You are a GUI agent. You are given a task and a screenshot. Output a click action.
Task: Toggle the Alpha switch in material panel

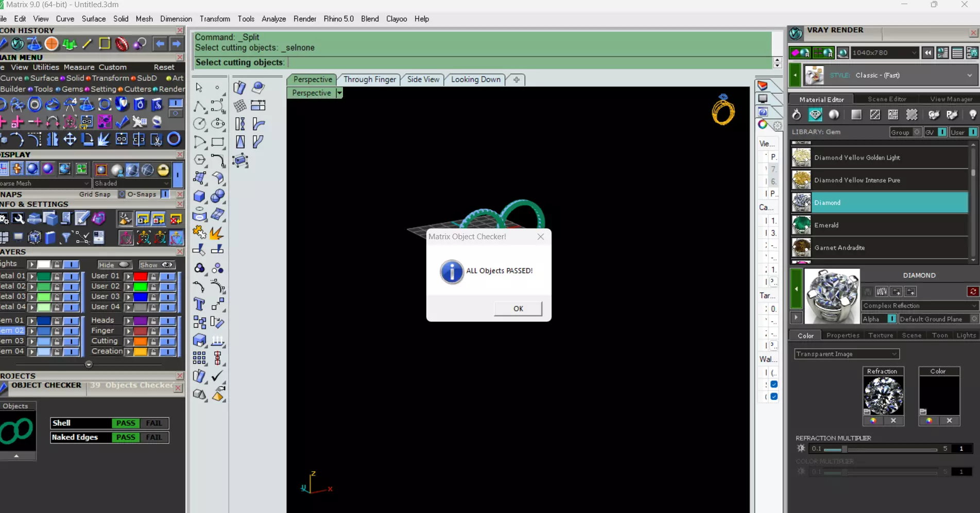(891, 319)
